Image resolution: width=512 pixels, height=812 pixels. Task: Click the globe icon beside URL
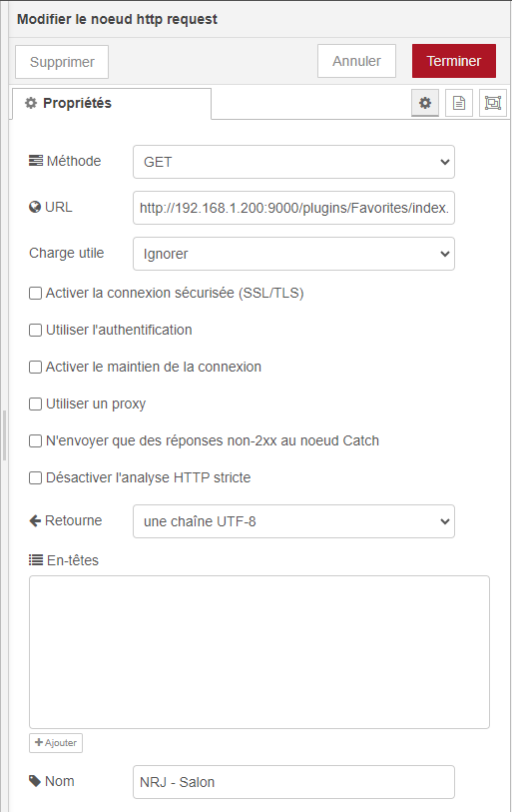[35, 207]
